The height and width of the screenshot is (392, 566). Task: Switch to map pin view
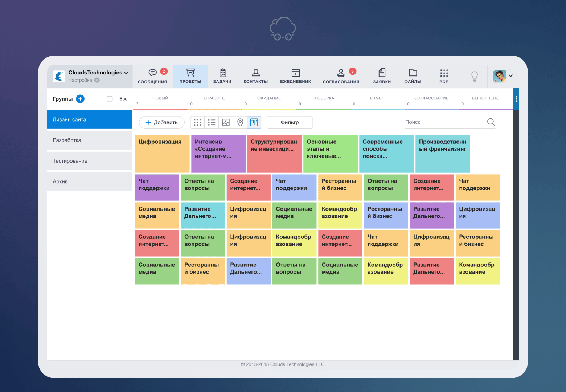tap(240, 122)
